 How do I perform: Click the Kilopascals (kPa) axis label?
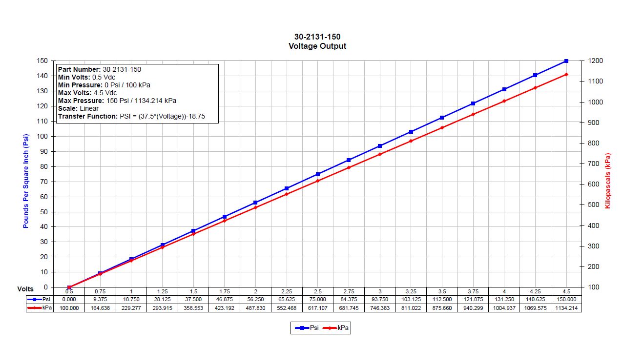coord(608,181)
